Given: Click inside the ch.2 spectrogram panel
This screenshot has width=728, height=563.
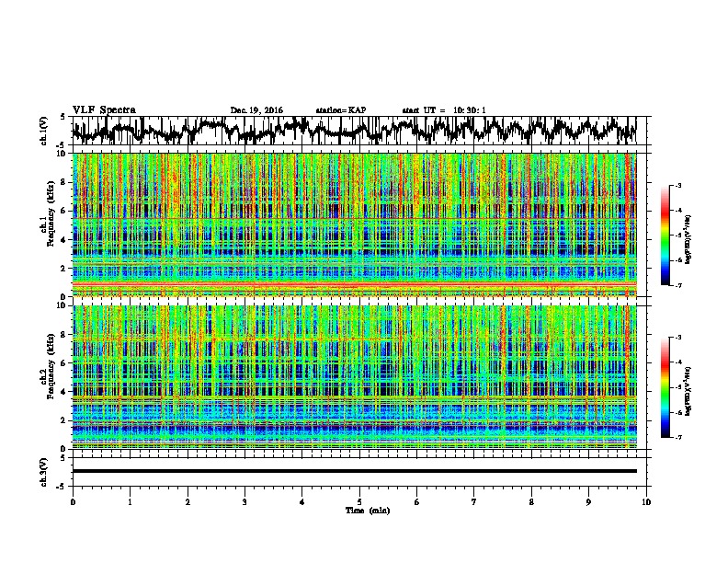Looking at the screenshot, I should 355,377.
